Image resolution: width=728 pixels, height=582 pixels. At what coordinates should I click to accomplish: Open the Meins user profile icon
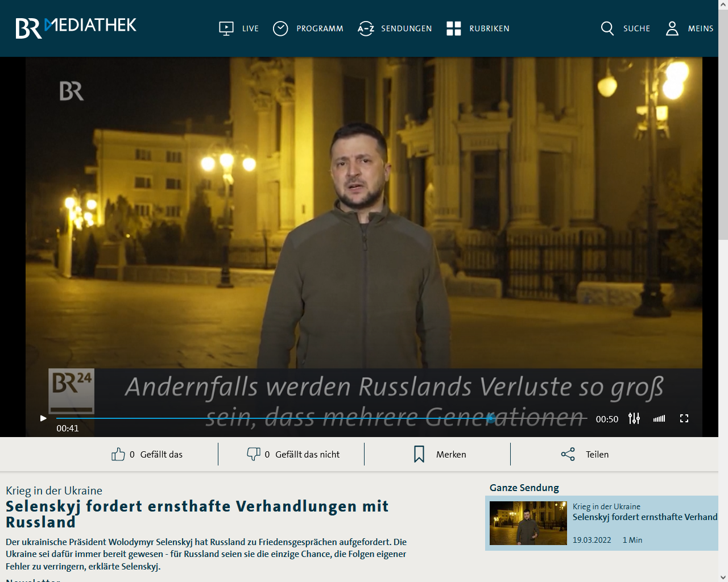tap(672, 28)
